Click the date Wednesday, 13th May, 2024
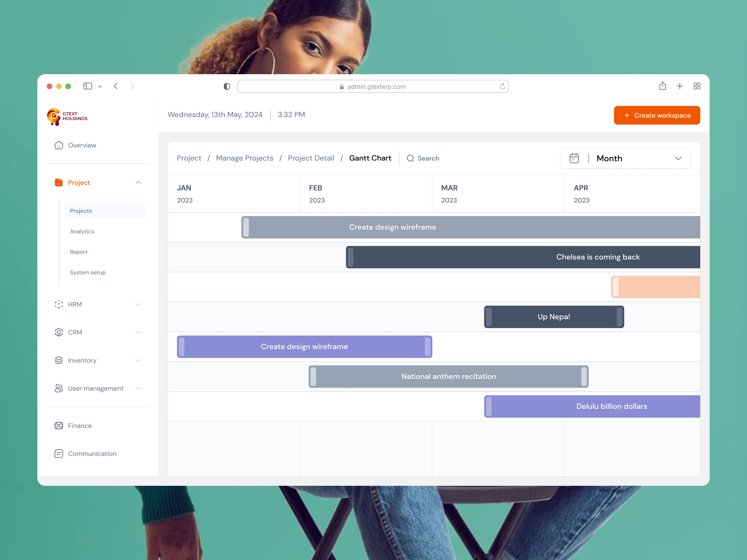The image size is (747, 560). coord(215,115)
